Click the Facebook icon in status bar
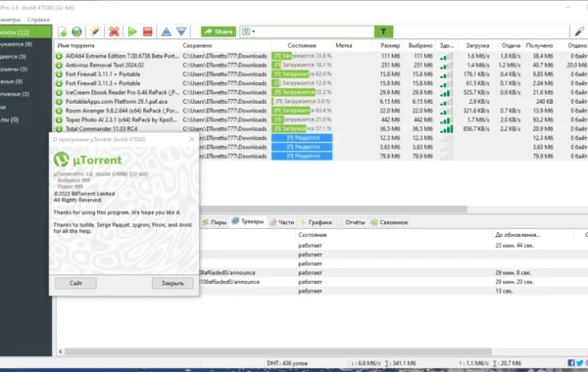The height and width of the screenshot is (372, 588). pos(571,362)
